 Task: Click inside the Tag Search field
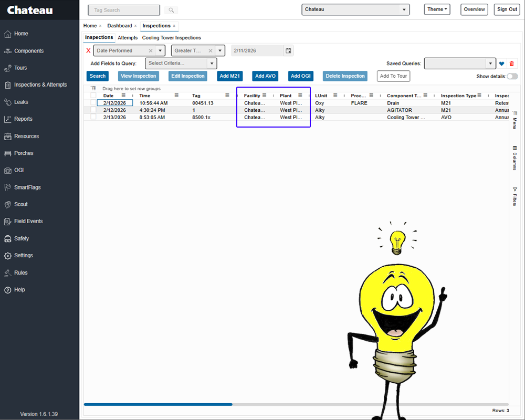pyautogui.click(x=123, y=10)
